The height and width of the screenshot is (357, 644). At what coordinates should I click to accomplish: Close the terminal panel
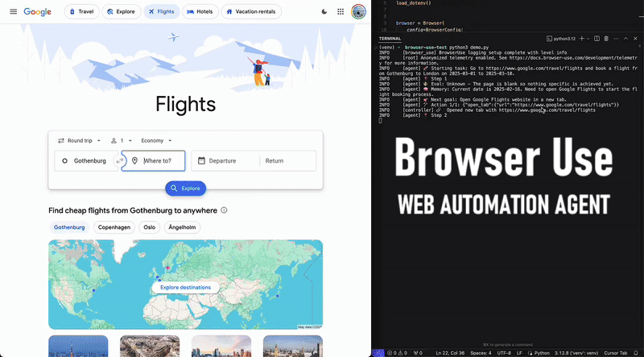(635, 39)
